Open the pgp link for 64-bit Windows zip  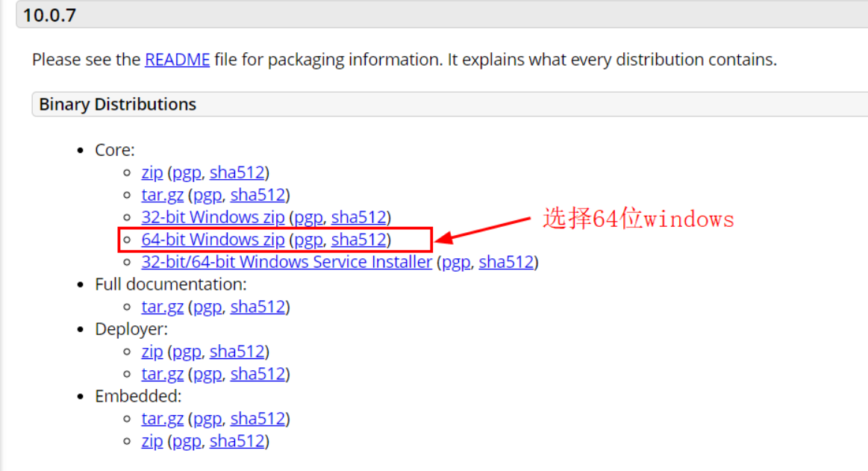click(x=308, y=240)
